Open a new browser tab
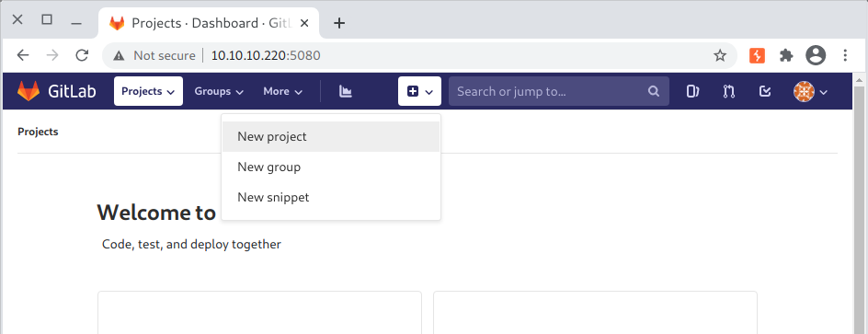Viewport: 868px width, 334px height. click(339, 23)
